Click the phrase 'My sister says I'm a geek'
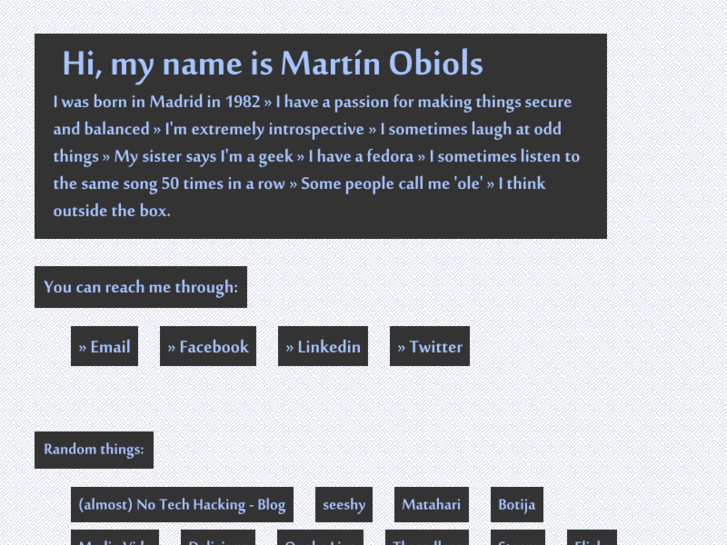This screenshot has width=727, height=545. tap(204, 156)
